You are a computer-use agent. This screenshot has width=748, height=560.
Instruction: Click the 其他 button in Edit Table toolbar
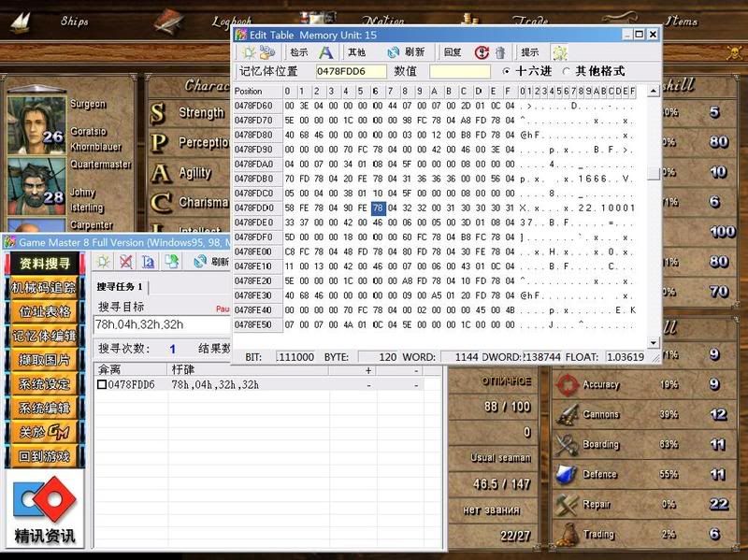pos(356,52)
